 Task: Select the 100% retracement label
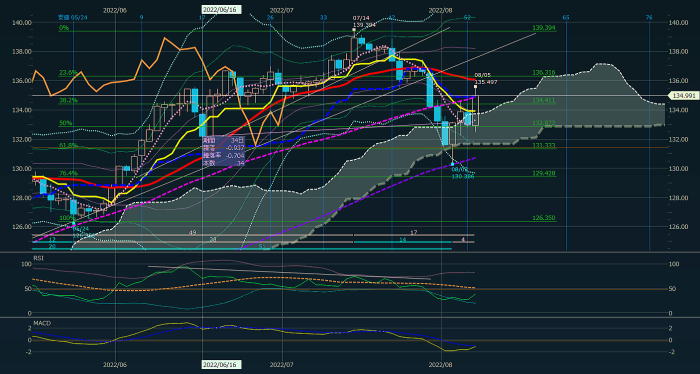[x=67, y=218]
